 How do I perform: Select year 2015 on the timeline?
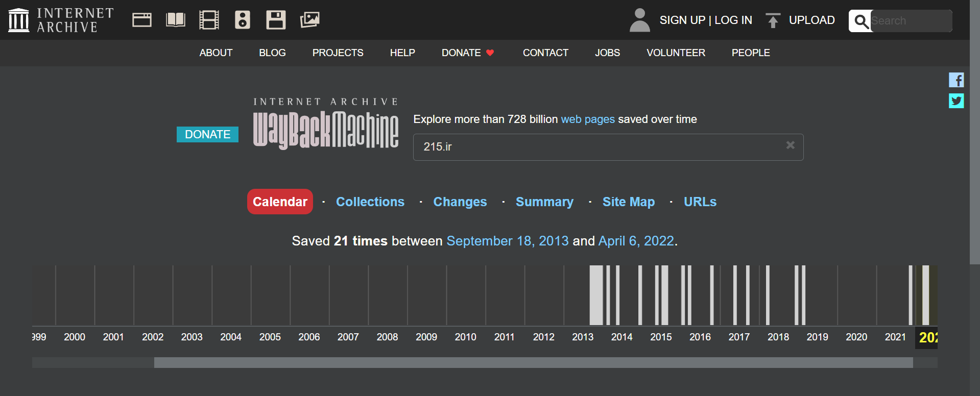point(661,337)
